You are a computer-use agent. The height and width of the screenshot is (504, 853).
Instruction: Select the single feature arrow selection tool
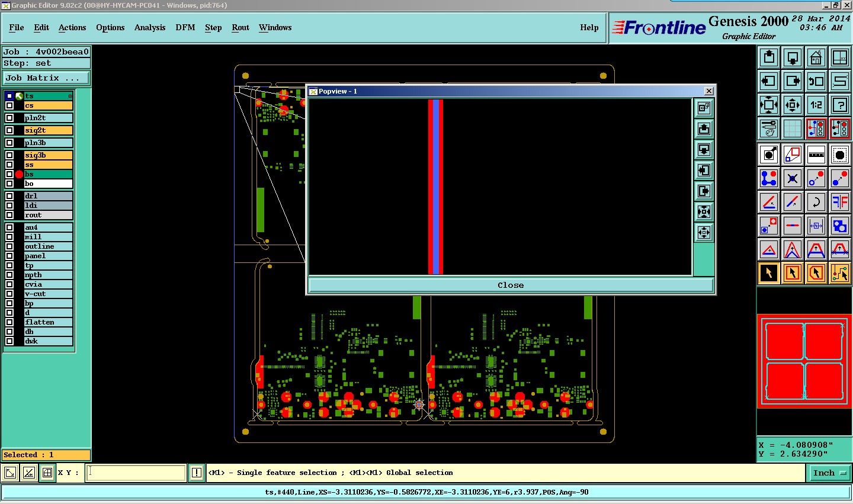[768, 273]
